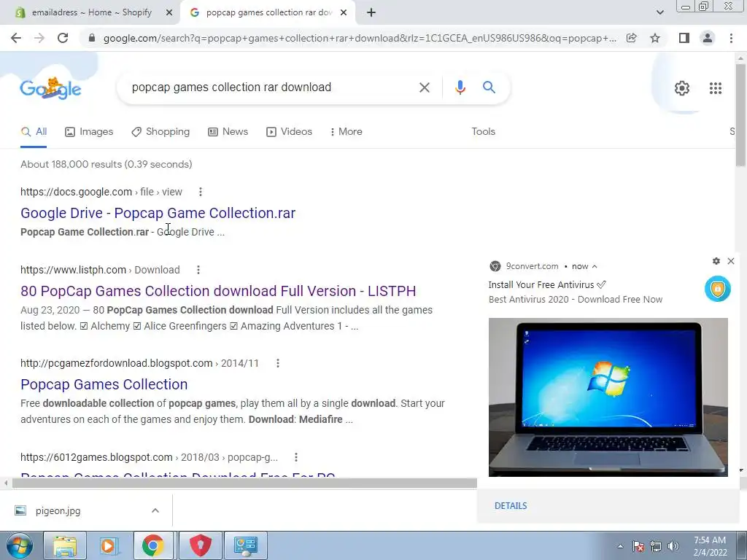Open the control panel taskbar icon
The width and height of the screenshot is (747, 560).
point(245,546)
